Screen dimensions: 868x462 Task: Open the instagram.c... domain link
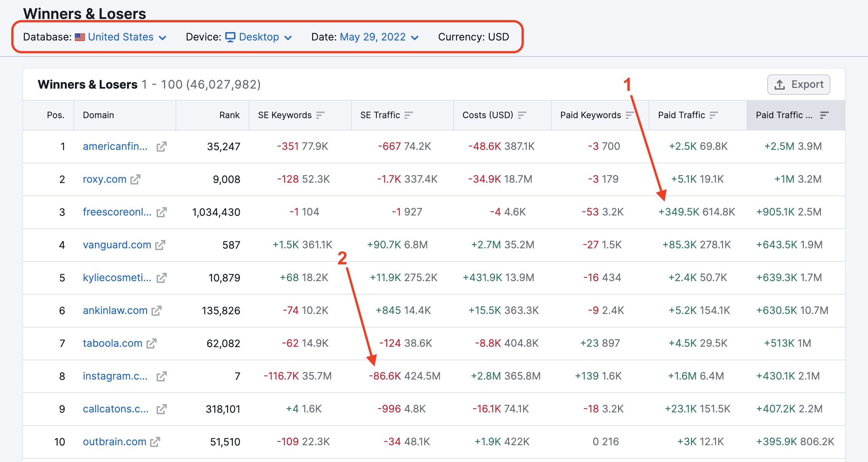pyautogui.click(x=115, y=376)
